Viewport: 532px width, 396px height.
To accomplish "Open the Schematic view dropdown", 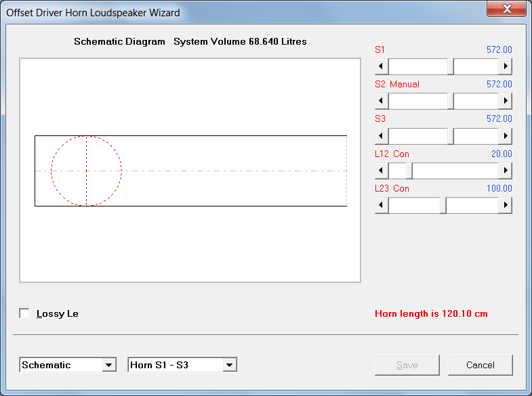I will pyautogui.click(x=109, y=365).
